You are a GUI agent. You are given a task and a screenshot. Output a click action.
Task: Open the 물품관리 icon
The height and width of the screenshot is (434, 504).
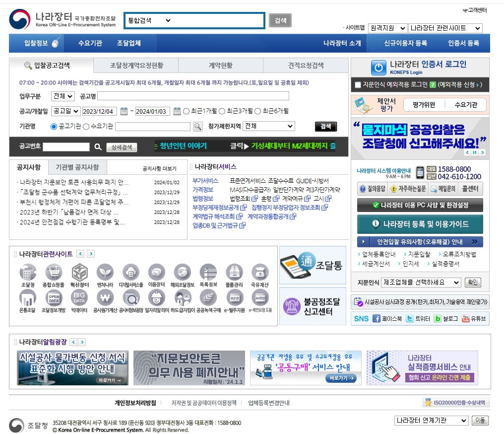[x=234, y=272]
